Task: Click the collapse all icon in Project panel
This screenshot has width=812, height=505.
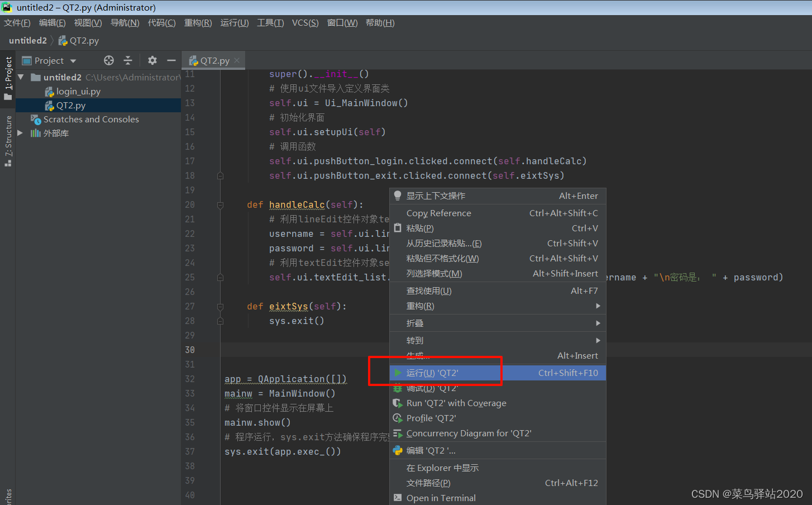Action: [128, 60]
